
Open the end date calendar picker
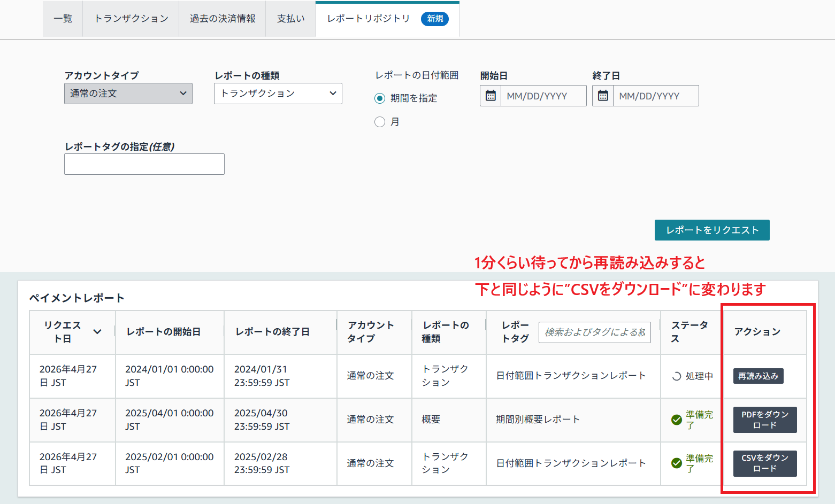click(603, 95)
